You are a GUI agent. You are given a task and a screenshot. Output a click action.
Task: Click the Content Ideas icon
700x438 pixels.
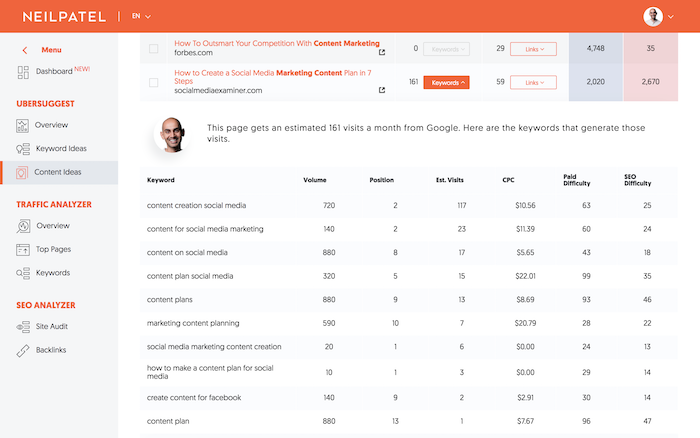[22, 173]
